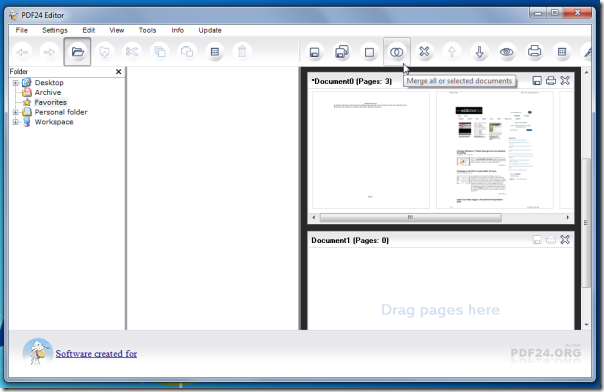604x392 pixels.
Task: Click the save all documents icon
Action: pyautogui.click(x=342, y=52)
